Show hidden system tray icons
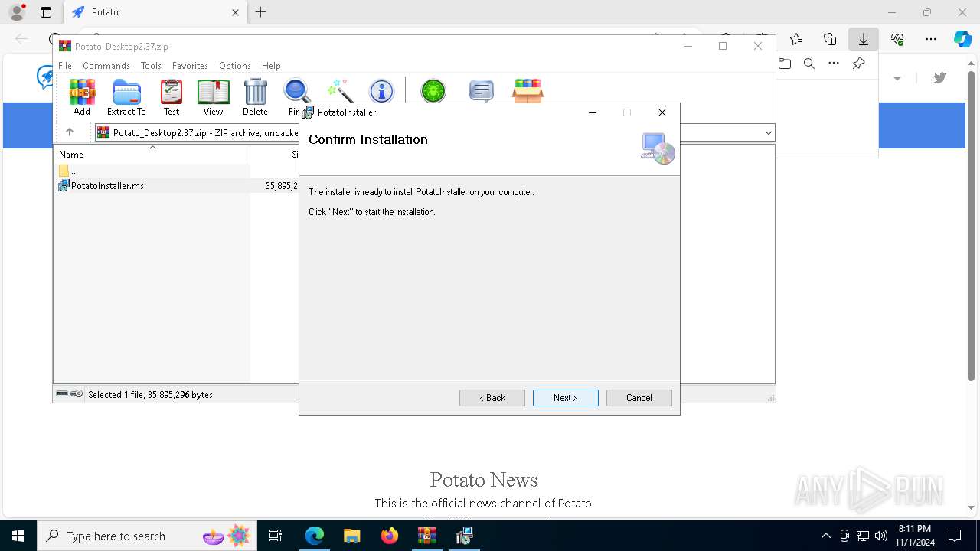Screen dimensions: 980x551 coord(825,536)
